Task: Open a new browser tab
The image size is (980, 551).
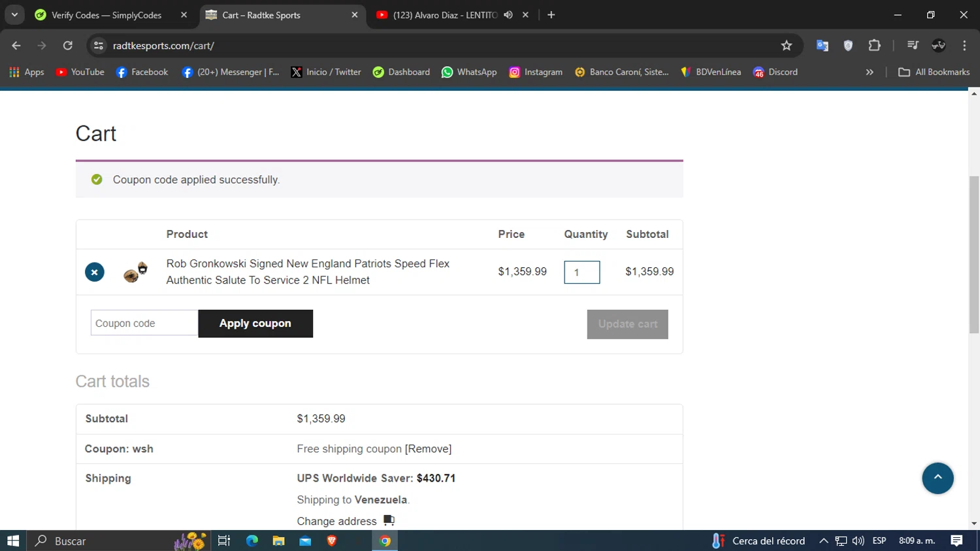Action: pyautogui.click(x=551, y=15)
